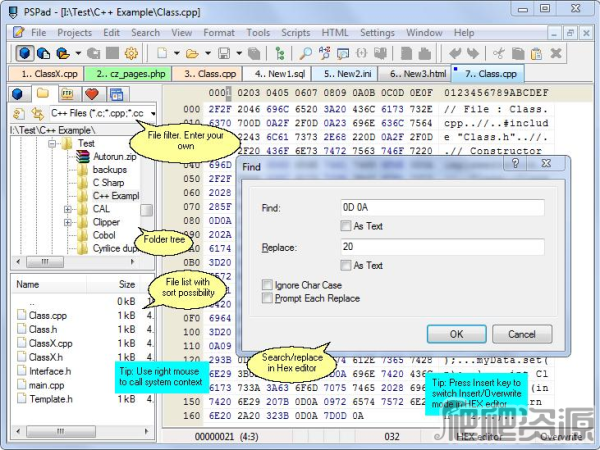Switch to Favorites heart tab in side panel
The height and width of the screenshot is (450, 600).
92,94
